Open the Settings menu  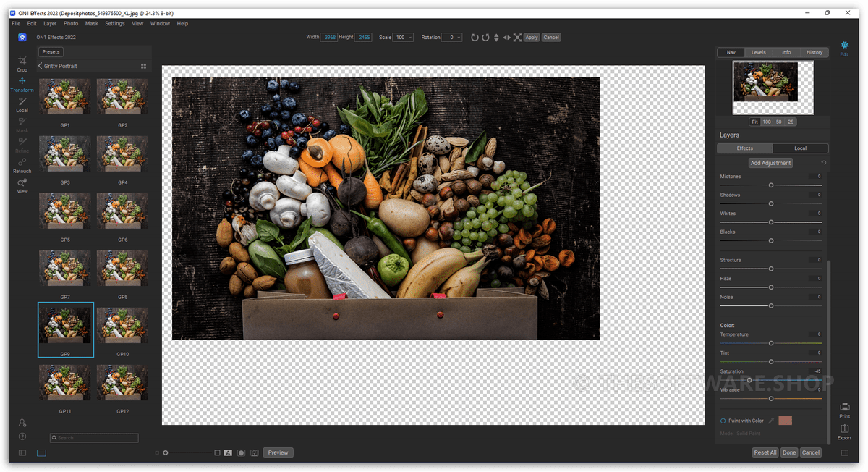[x=115, y=24]
